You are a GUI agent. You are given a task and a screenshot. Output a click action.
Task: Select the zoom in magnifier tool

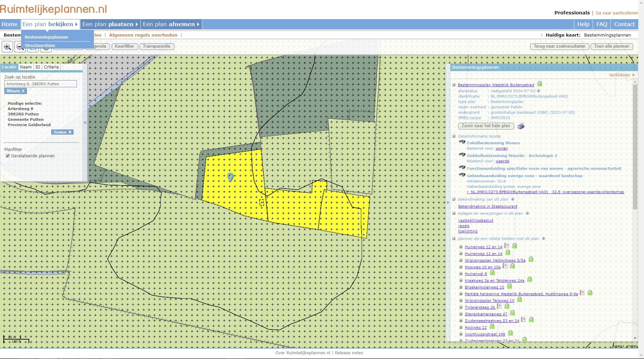(x=7, y=47)
